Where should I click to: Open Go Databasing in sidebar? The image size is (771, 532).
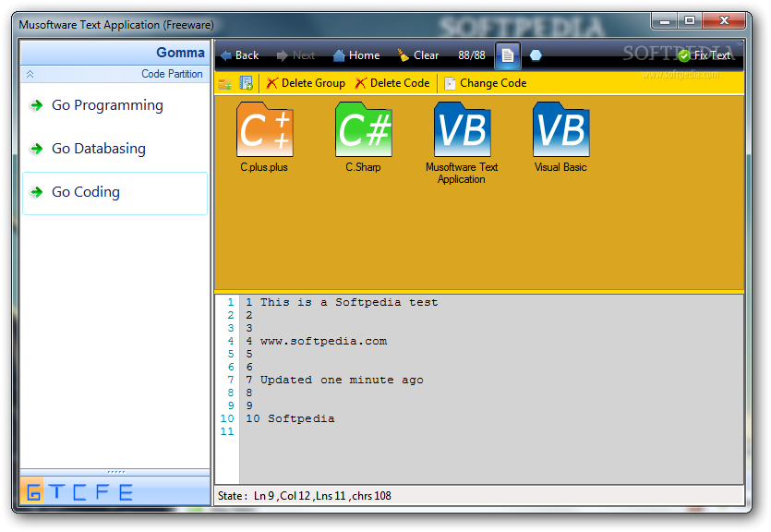115,149
